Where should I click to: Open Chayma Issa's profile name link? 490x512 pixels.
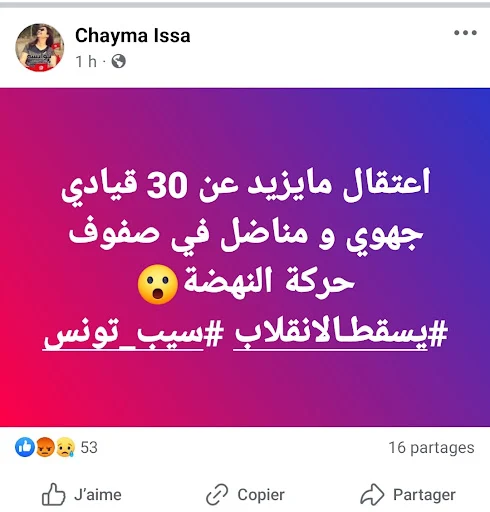tap(133, 35)
